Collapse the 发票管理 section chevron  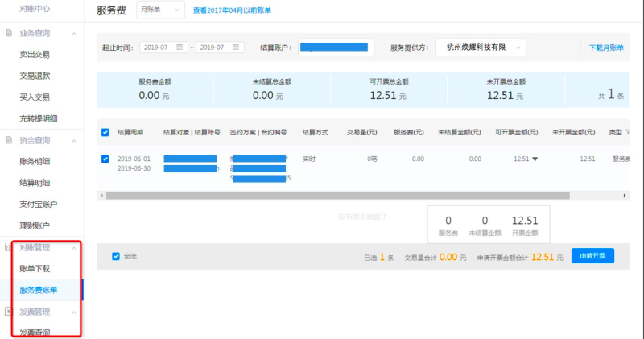[74, 312]
